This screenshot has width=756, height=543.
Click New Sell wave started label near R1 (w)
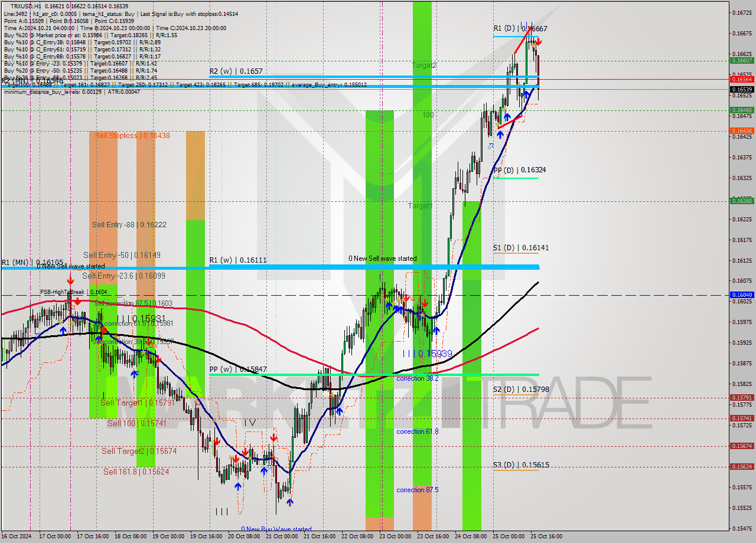point(382,259)
